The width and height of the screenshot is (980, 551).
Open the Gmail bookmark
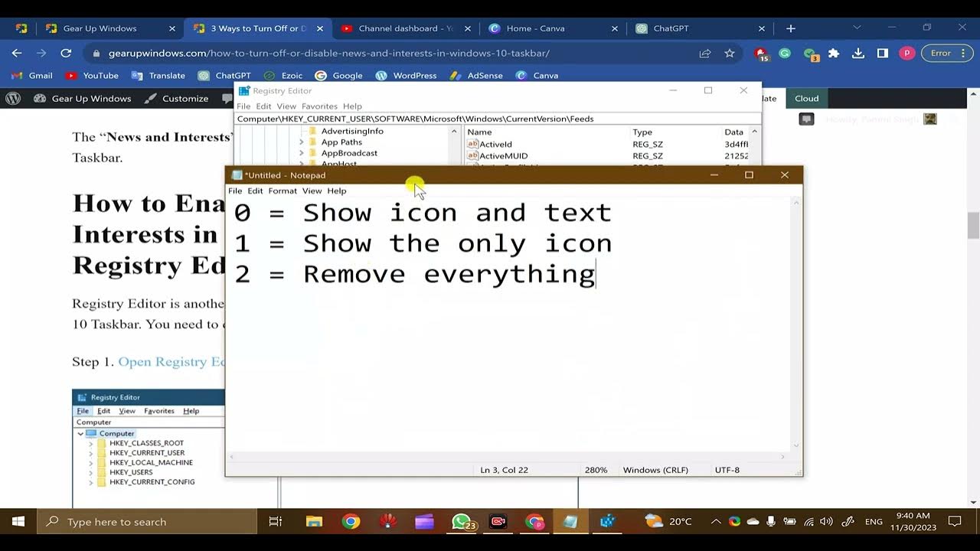(32, 76)
